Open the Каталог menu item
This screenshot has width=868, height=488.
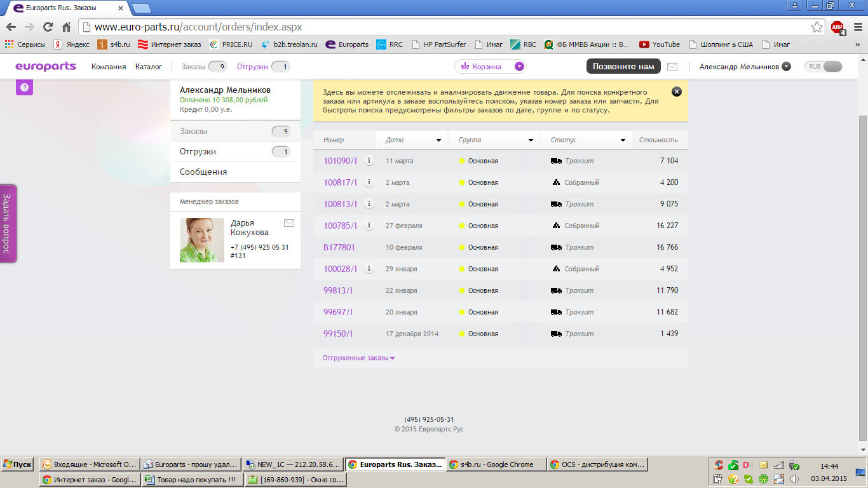click(x=149, y=67)
